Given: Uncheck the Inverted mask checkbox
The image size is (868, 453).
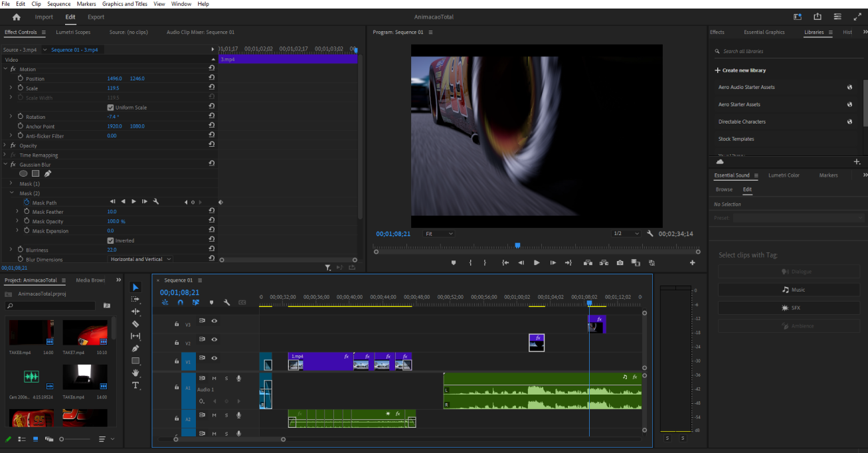Looking at the screenshot, I should (110, 240).
